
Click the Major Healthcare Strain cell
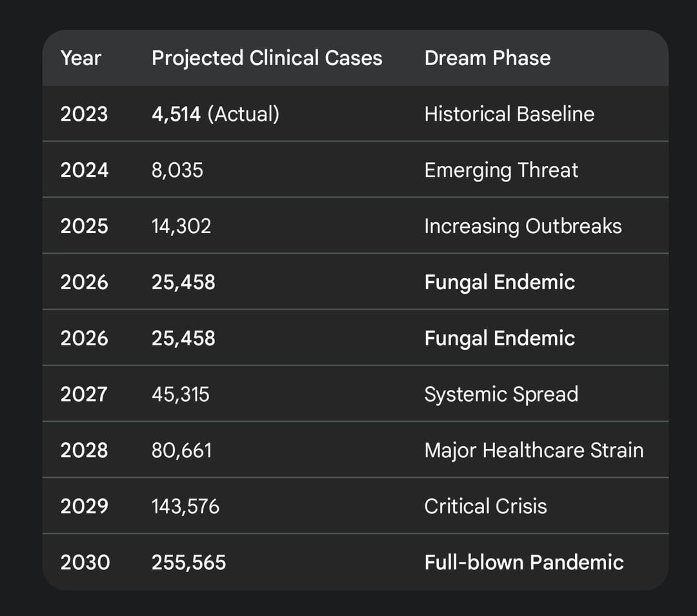534,451
